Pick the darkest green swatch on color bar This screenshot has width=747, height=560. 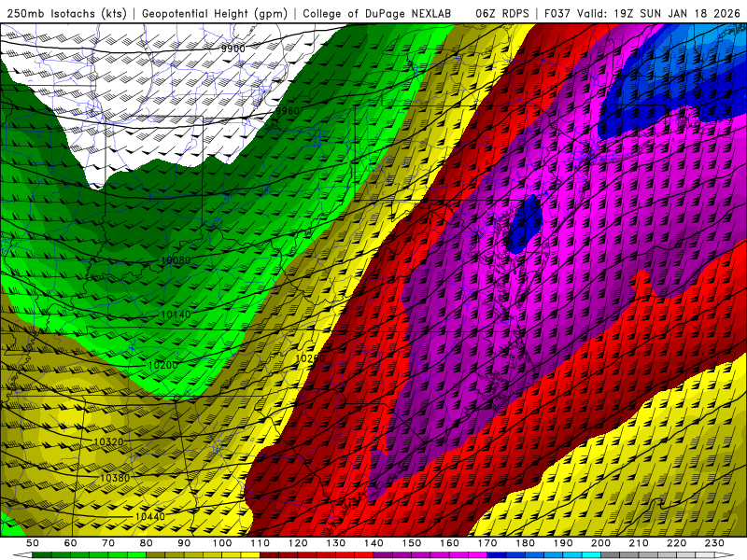tap(42, 555)
